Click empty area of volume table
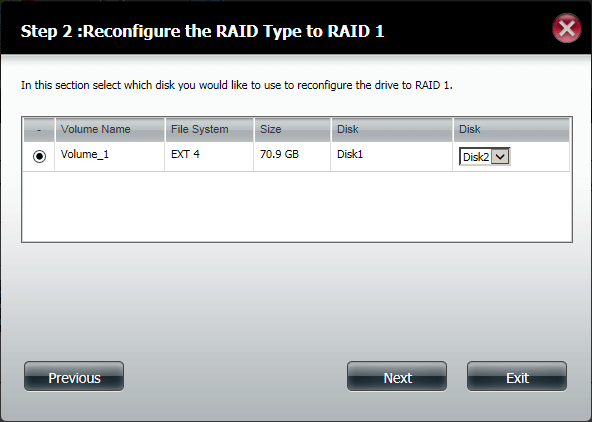 (297, 206)
